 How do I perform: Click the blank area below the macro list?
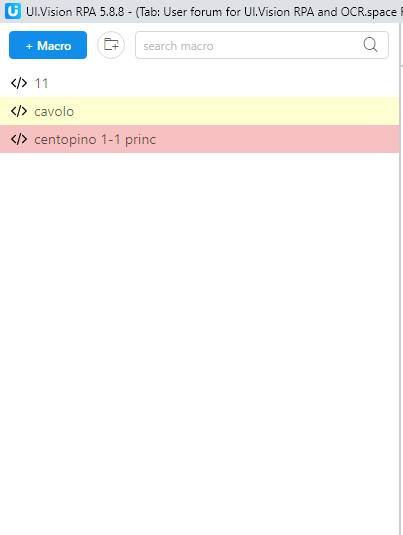200,341
